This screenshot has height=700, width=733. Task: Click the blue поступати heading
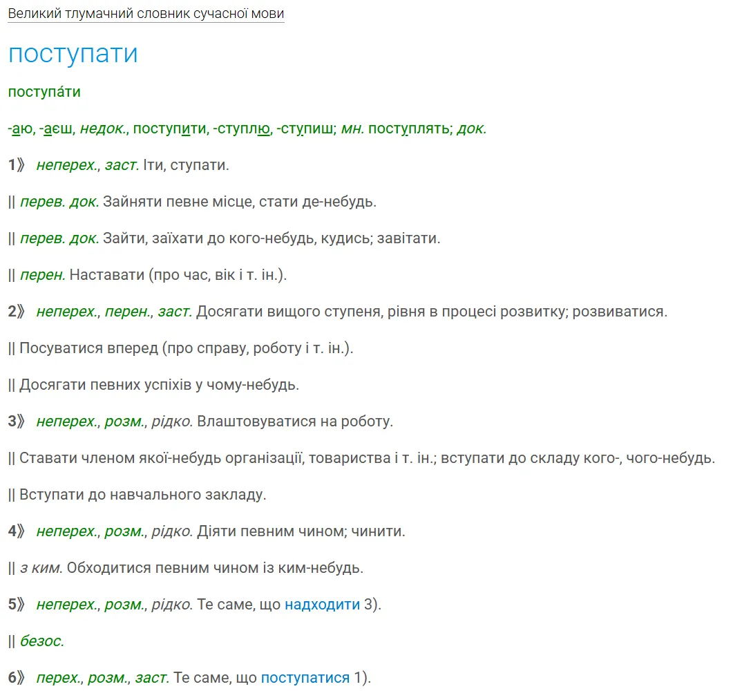pyautogui.click(x=73, y=53)
